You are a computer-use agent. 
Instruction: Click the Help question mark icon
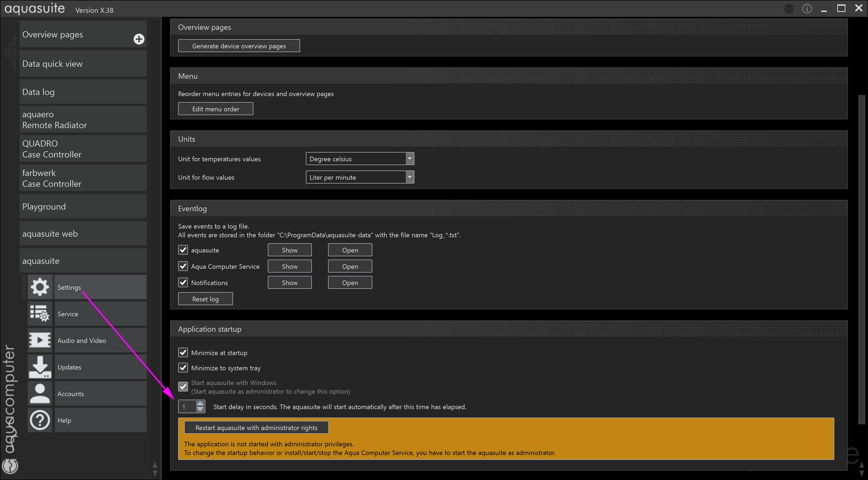39,420
